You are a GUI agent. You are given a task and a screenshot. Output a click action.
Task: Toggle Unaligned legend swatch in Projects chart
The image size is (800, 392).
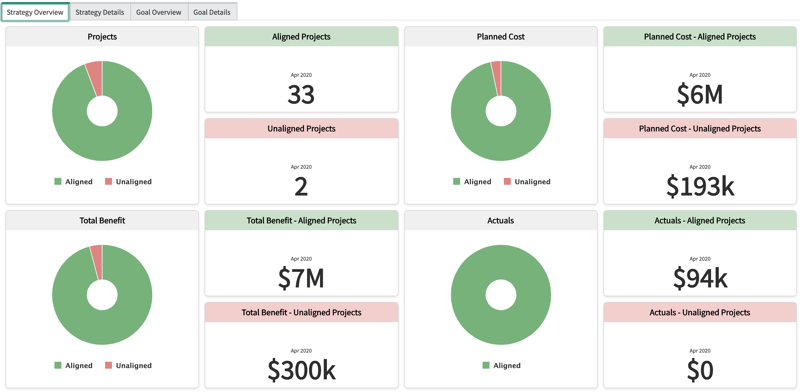[108, 182]
